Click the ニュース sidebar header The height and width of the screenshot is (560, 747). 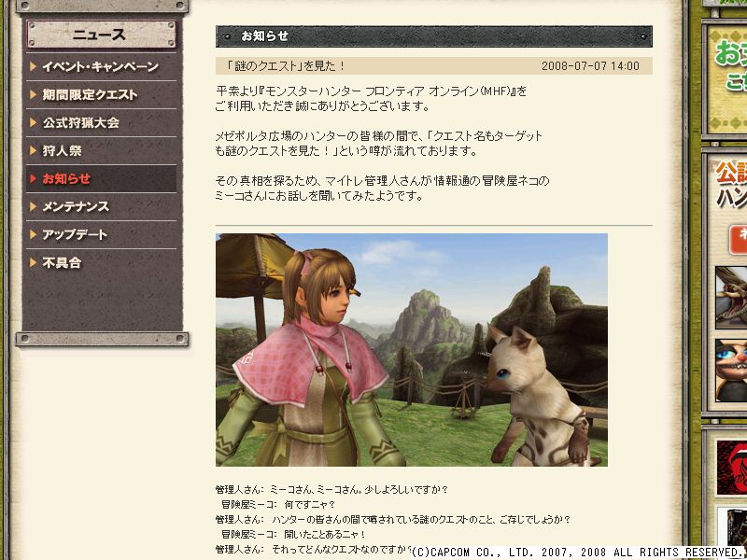click(x=101, y=35)
